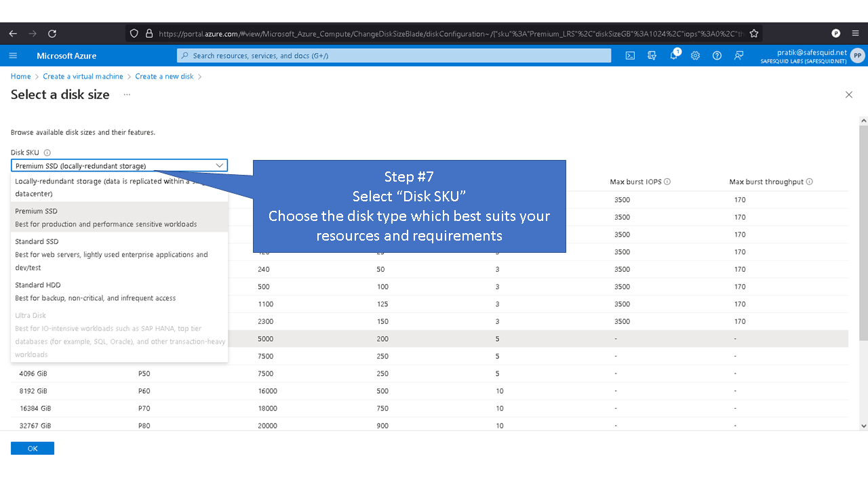The width and height of the screenshot is (868, 488).
Task: Bookmark this page with star icon
Action: pos(754,33)
